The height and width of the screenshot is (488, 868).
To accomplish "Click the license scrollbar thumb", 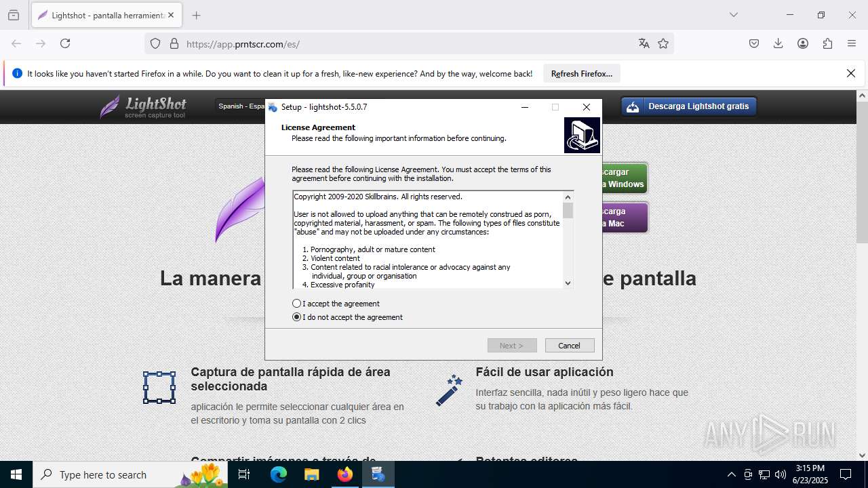I will click(568, 210).
